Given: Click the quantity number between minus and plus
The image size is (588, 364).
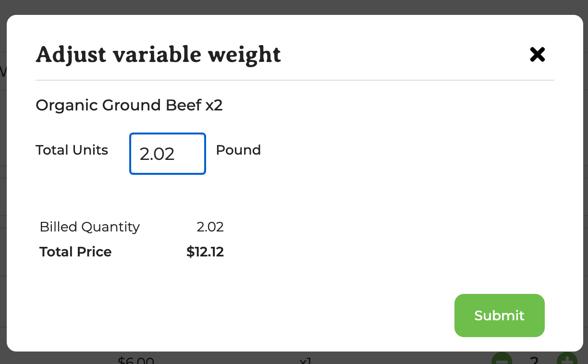Looking at the screenshot, I should coord(534,360).
